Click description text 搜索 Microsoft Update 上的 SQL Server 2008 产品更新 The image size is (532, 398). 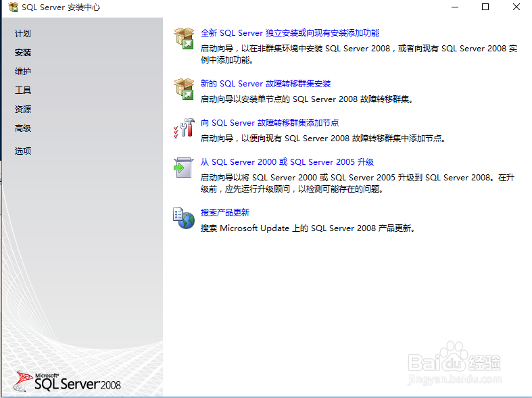click(308, 228)
